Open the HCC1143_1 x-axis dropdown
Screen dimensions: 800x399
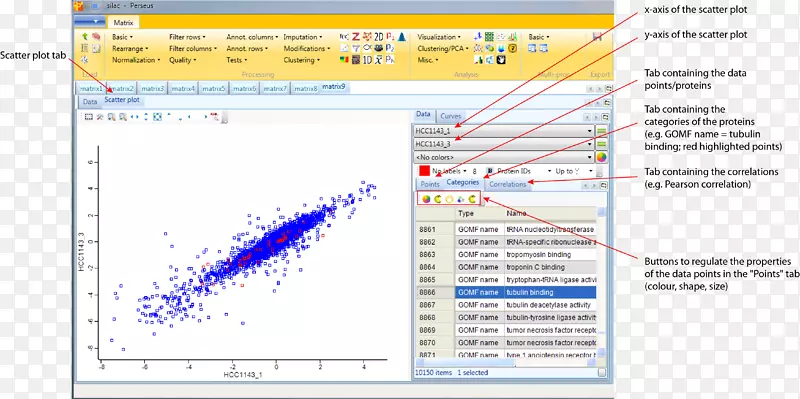coord(505,131)
